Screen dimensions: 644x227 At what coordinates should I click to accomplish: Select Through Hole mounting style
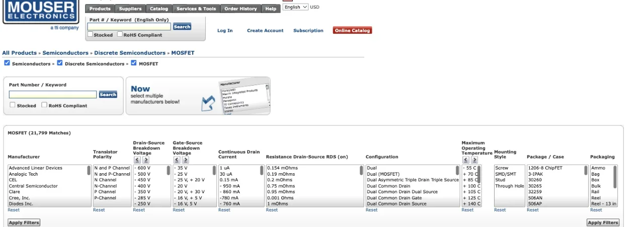510,186
